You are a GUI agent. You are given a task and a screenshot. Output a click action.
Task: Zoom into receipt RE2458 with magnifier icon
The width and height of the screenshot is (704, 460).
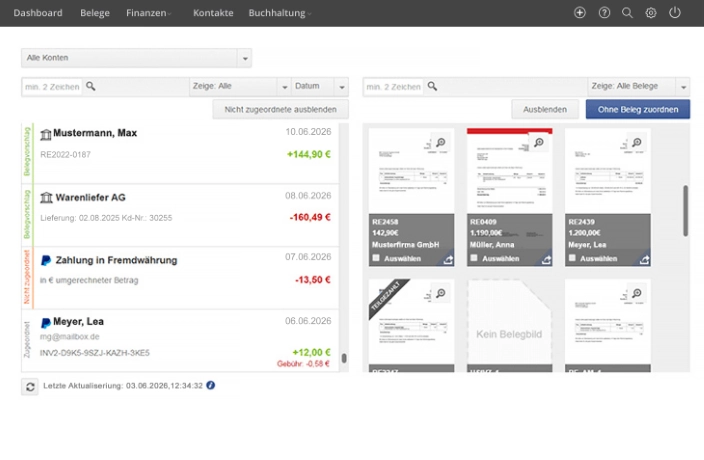pyautogui.click(x=441, y=143)
